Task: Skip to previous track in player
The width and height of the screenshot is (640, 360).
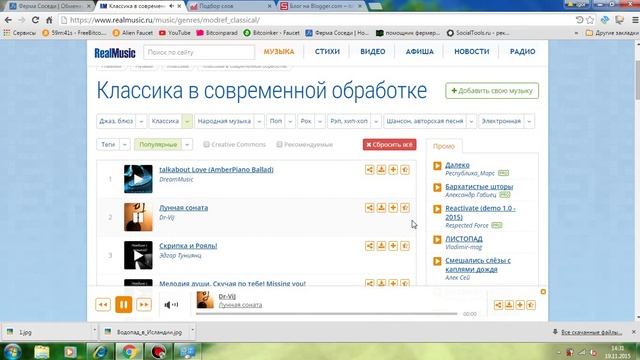Action: pyautogui.click(x=103, y=304)
